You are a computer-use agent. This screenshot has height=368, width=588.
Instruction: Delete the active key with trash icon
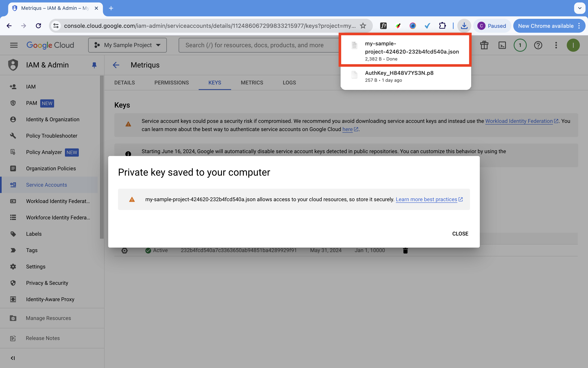[405, 250]
